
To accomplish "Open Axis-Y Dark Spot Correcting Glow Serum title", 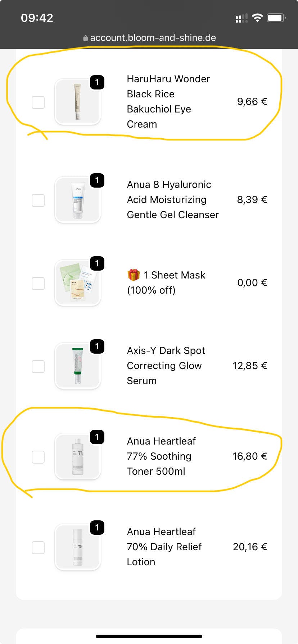I will pos(166,365).
